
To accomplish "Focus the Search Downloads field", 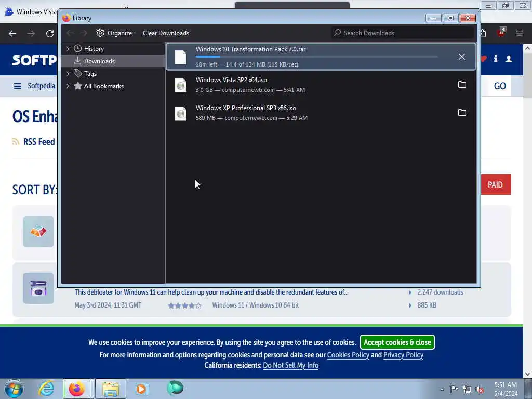I will pyautogui.click(x=403, y=33).
